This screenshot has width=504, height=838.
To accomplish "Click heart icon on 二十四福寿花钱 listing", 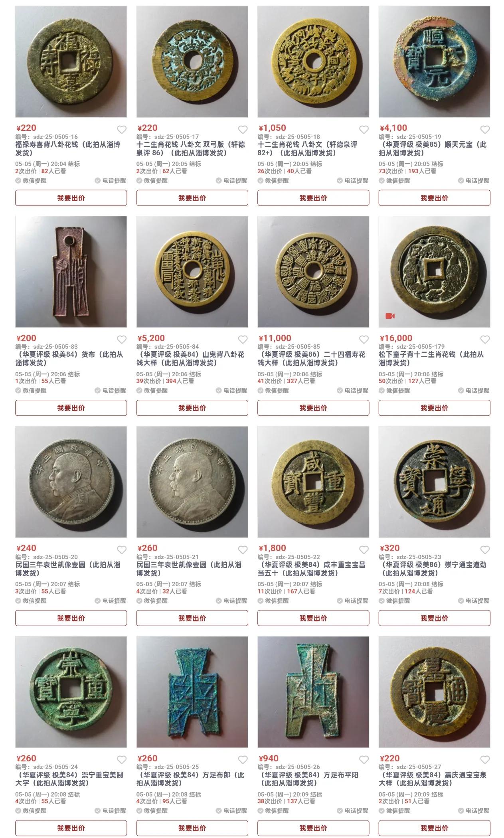I will click(x=364, y=340).
